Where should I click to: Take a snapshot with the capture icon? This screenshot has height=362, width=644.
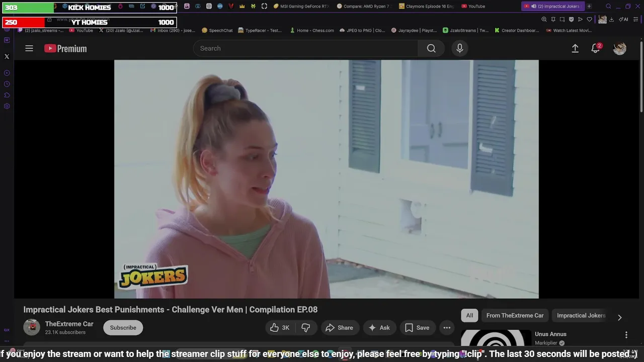[562, 19]
